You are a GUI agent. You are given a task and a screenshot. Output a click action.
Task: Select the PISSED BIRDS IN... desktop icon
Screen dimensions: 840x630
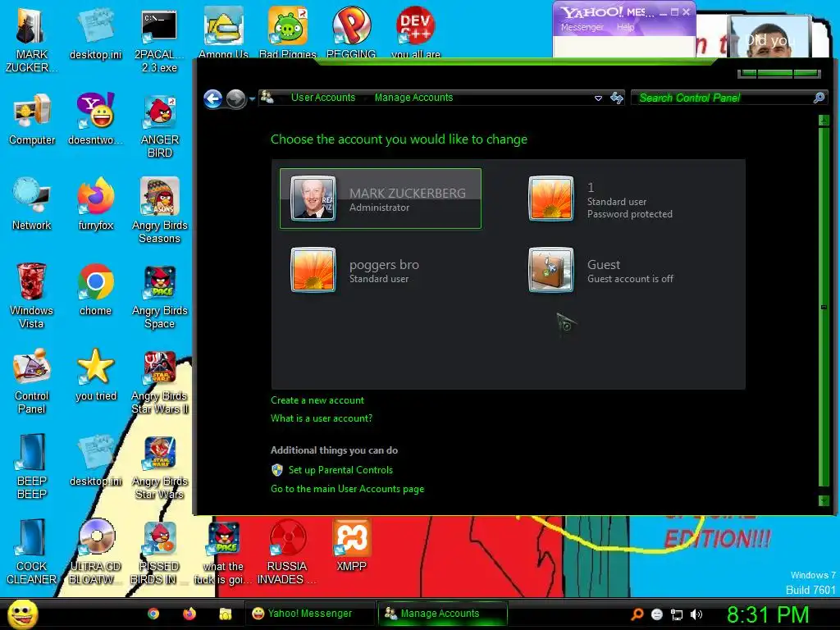(x=159, y=552)
